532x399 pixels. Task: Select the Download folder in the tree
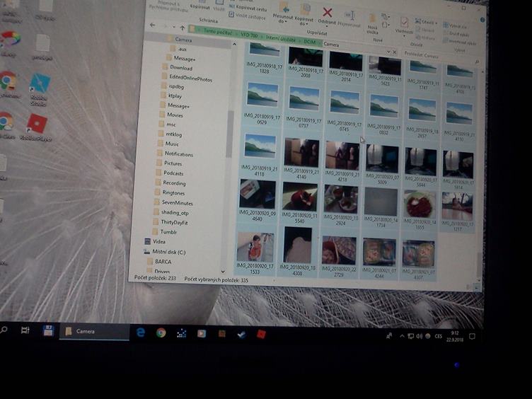pyautogui.click(x=181, y=67)
